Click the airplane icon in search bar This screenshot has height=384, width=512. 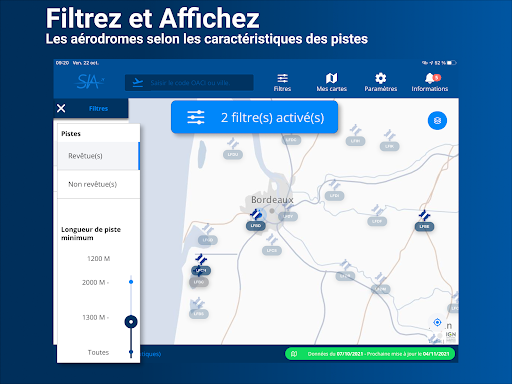click(x=137, y=83)
